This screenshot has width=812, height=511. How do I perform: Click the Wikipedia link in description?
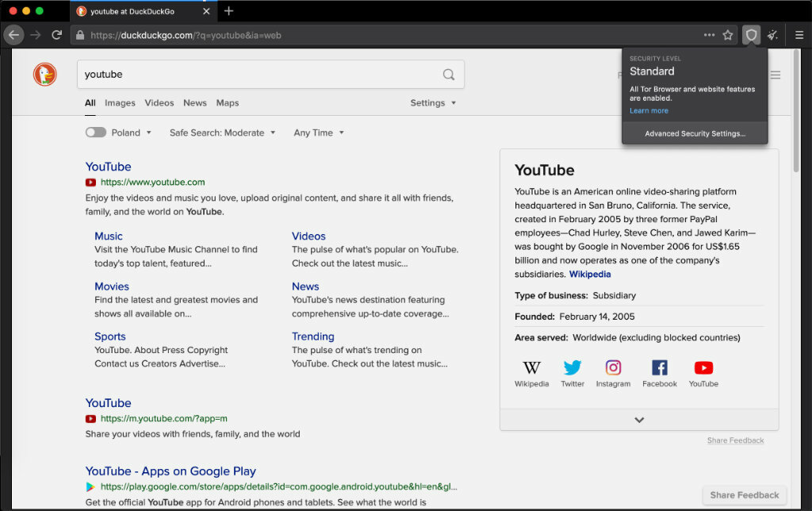(x=590, y=275)
